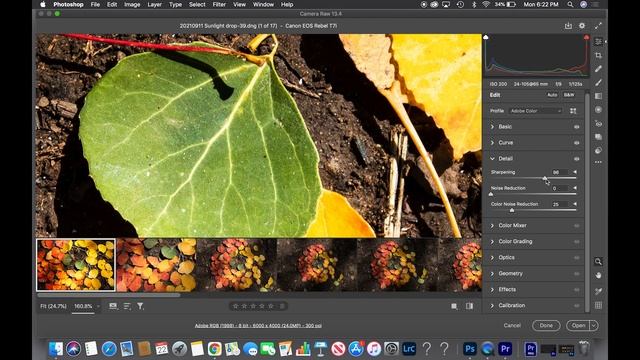Click the save/convert image icon

(x=568, y=26)
